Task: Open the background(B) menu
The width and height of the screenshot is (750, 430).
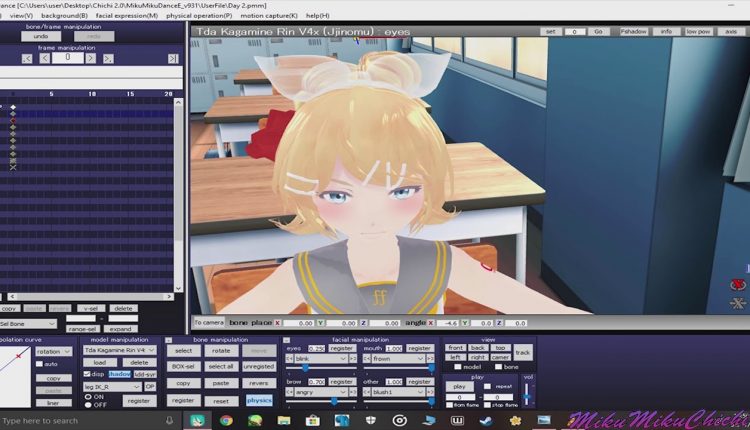Action: (x=64, y=16)
